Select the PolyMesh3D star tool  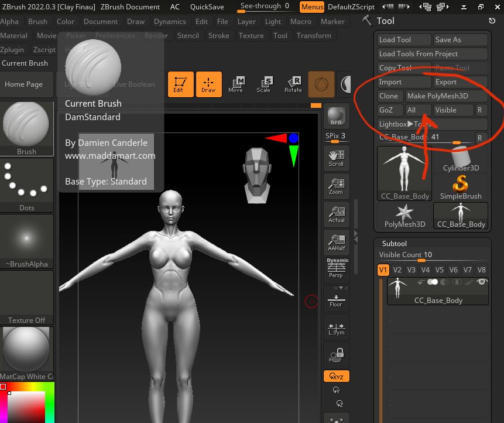tap(404, 216)
